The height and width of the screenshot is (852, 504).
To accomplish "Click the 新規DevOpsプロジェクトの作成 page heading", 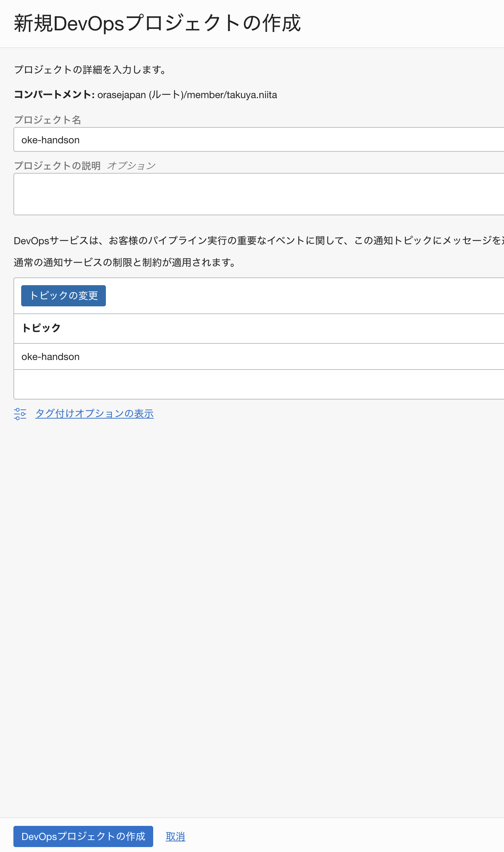I will tap(157, 23).
